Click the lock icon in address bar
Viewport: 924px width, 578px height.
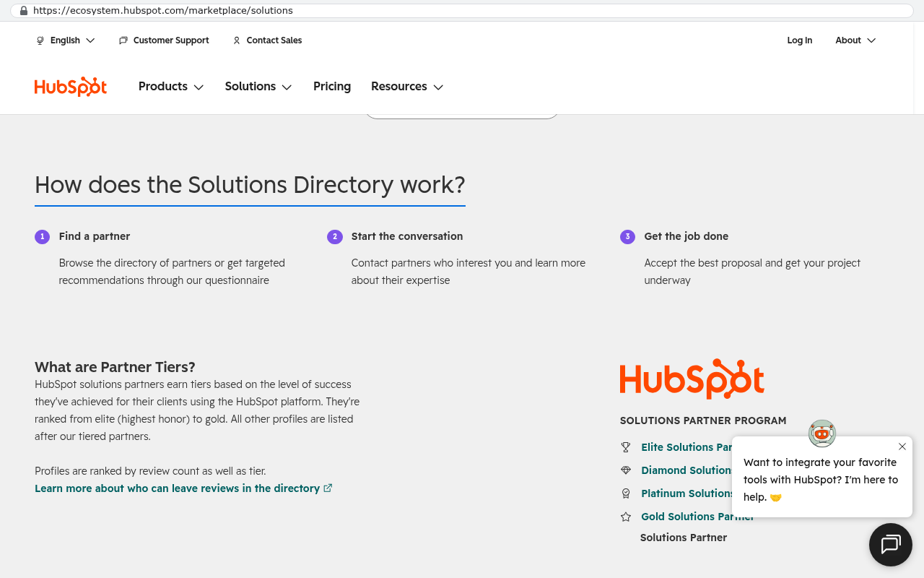tap(24, 11)
